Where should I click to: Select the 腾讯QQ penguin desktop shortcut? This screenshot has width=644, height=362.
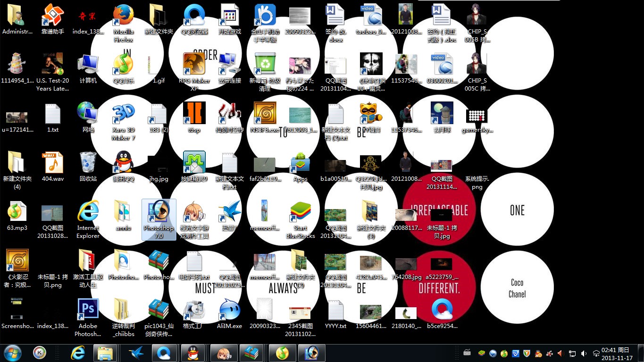point(123,167)
